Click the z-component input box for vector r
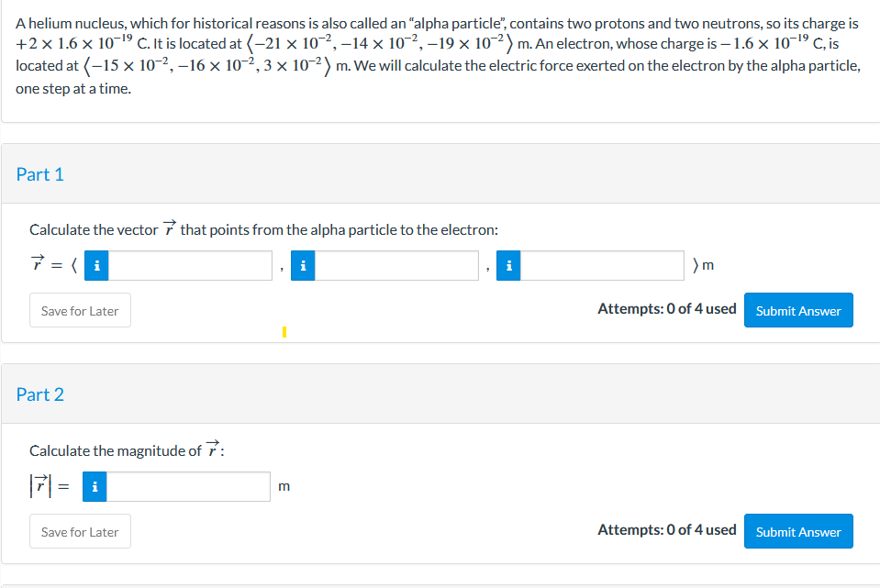Image resolution: width=880 pixels, height=588 pixels. point(601,265)
